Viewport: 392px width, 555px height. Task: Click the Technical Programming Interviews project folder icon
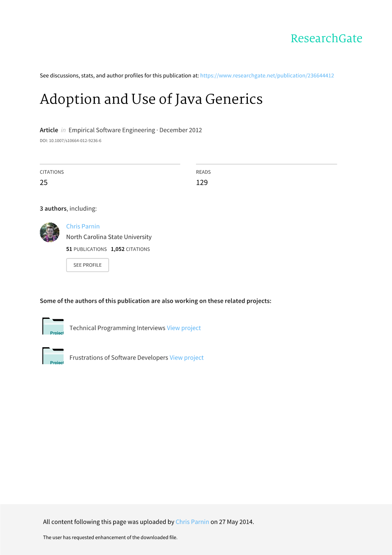tap(53, 326)
